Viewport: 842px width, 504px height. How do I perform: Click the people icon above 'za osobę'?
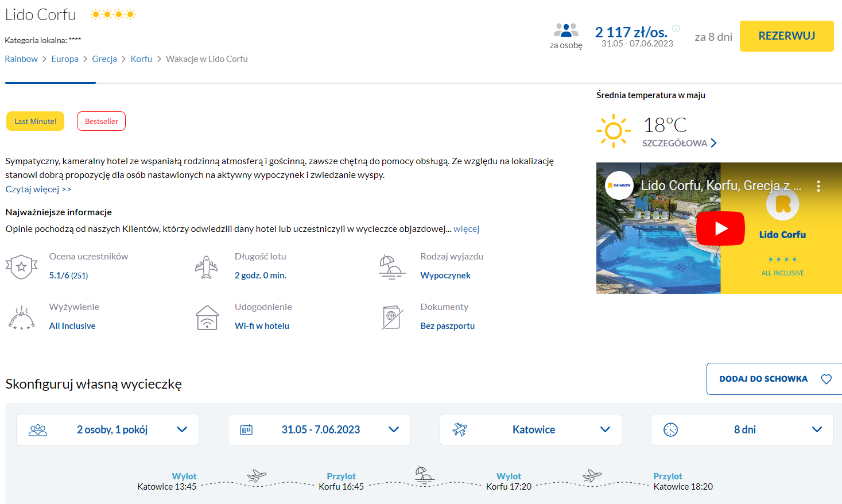pos(566,30)
